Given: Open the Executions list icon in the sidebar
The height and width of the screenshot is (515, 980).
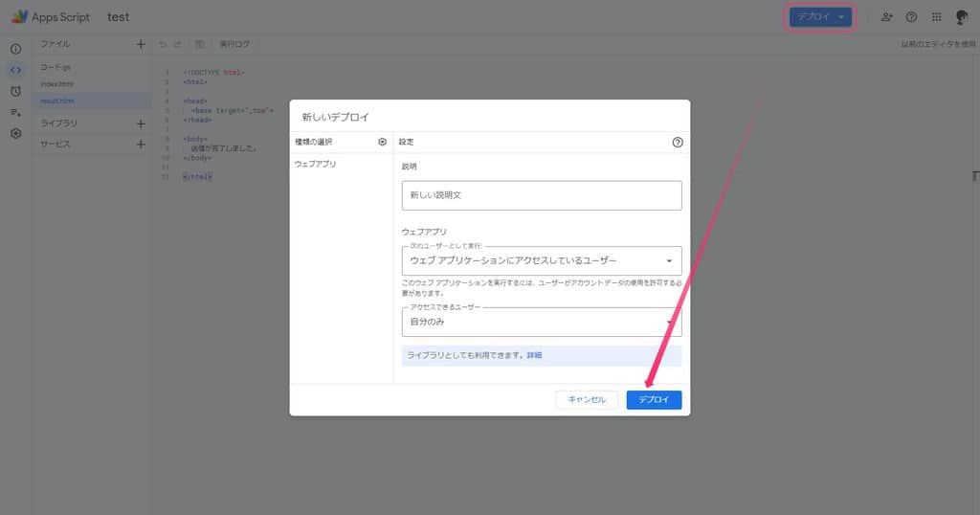Looking at the screenshot, I should (15, 113).
